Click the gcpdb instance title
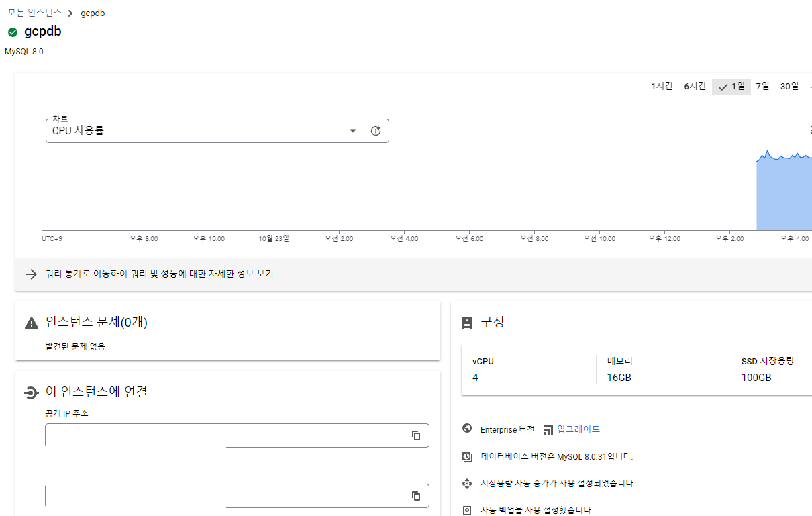 [43, 32]
